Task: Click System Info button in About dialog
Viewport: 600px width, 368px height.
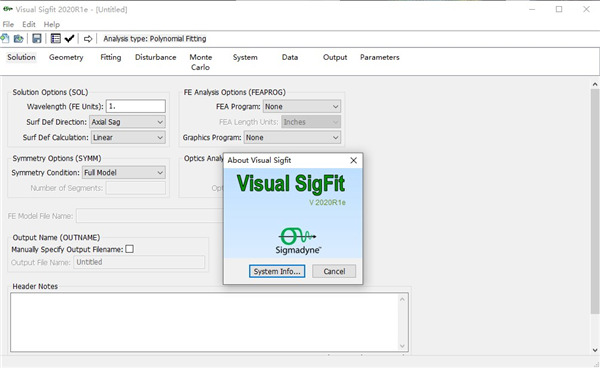Action: [277, 271]
